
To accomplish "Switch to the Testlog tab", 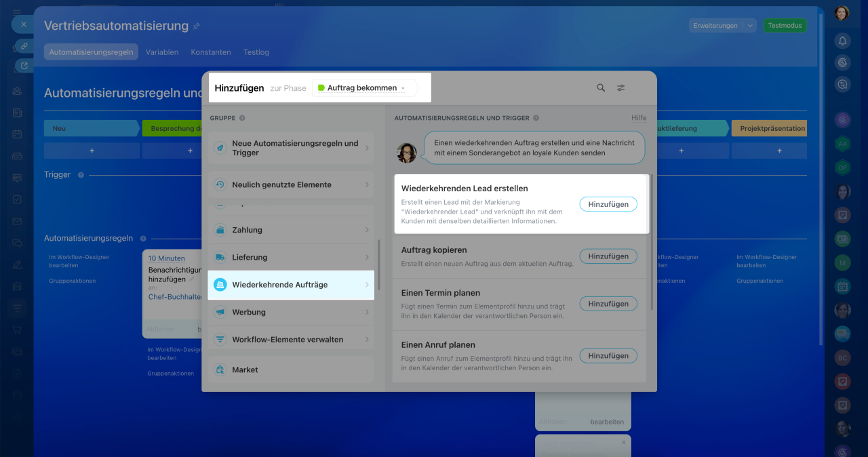I will click(x=256, y=52).
